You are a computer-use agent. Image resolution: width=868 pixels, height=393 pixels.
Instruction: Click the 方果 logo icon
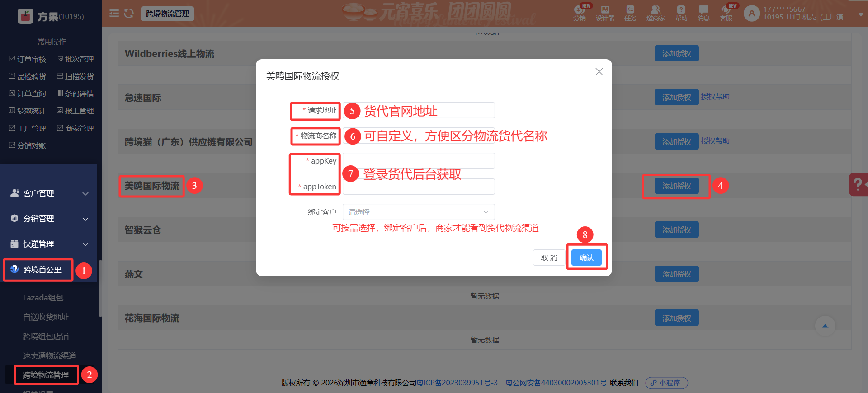pyautogui.click(x=25, y=16)
